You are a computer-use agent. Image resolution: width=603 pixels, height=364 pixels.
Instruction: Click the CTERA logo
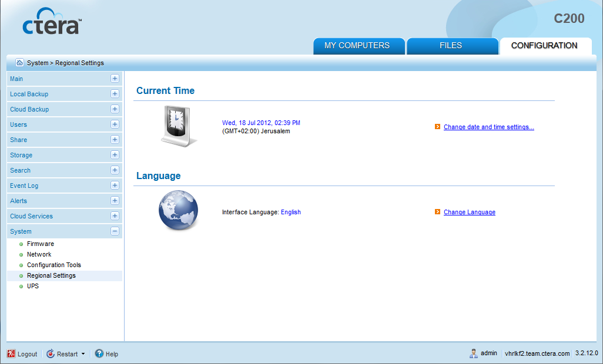(52, 22)
